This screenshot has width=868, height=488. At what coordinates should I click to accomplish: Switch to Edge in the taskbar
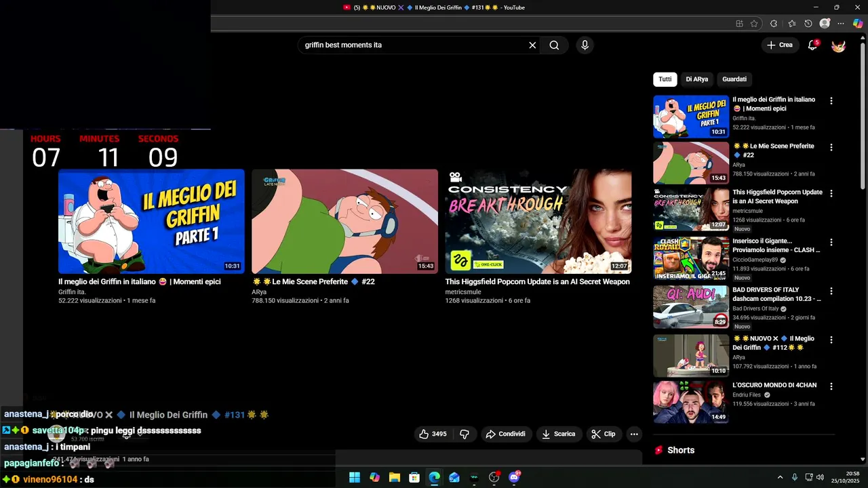434,477
